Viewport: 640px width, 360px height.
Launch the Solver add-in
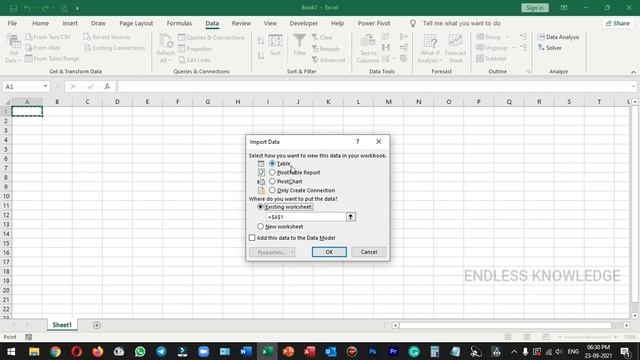[x=549, y=48]
